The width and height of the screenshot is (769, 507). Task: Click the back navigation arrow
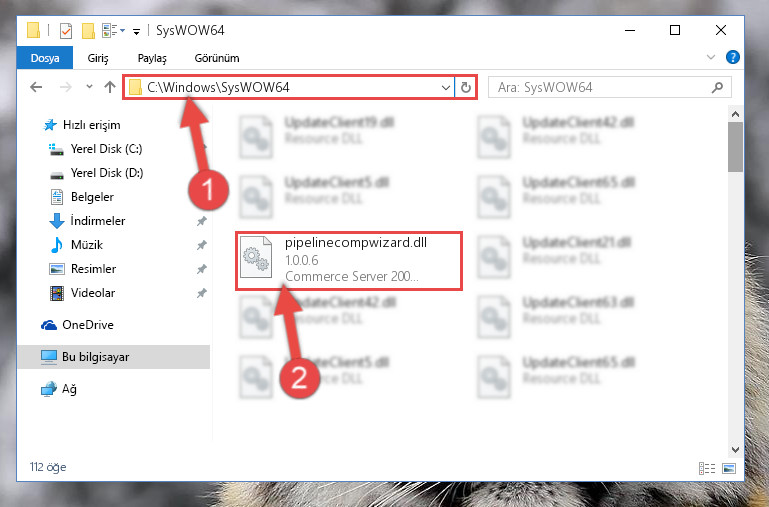point(36,87)
